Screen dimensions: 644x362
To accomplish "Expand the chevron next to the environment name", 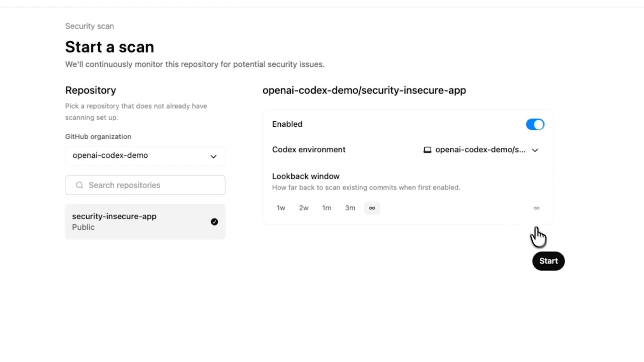I will [535, 150].
